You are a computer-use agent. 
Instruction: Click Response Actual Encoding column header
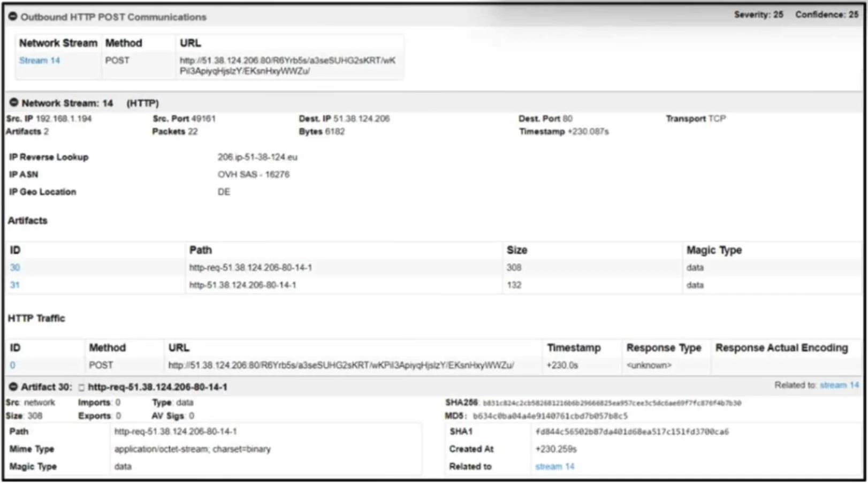tap(781, 348)
